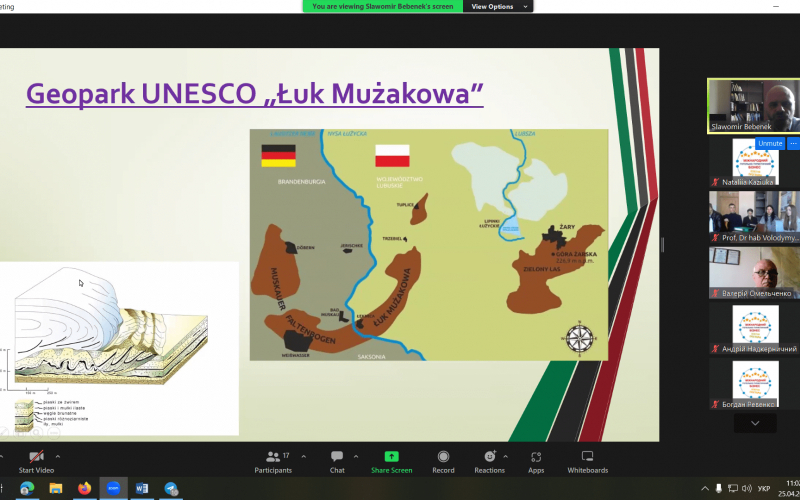The width and height of the screenshot is (800, 500).
Task: Click the muted mic icon on Prof. Dr hab Volodymyr
Action: 715,238
